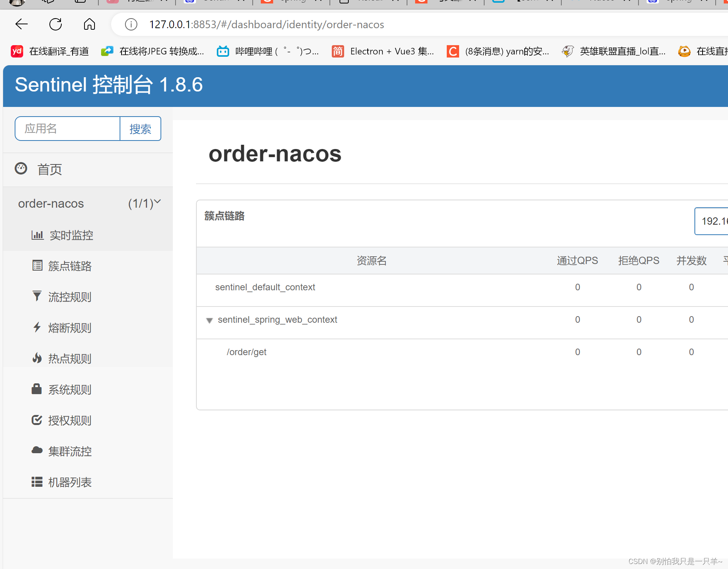Open the JPEG converter bookmark
Screen dimensions: 728x569
point(152,51)
